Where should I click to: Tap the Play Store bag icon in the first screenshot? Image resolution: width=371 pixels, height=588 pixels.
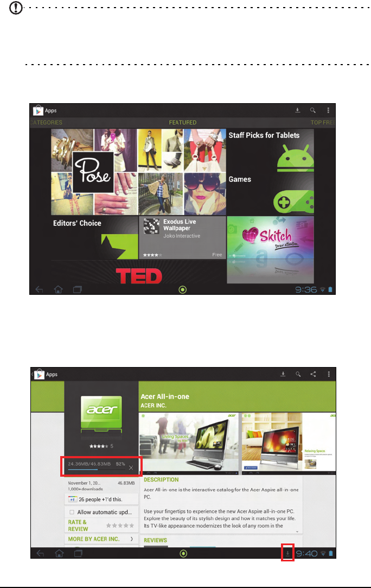click(x=38, y=111)
